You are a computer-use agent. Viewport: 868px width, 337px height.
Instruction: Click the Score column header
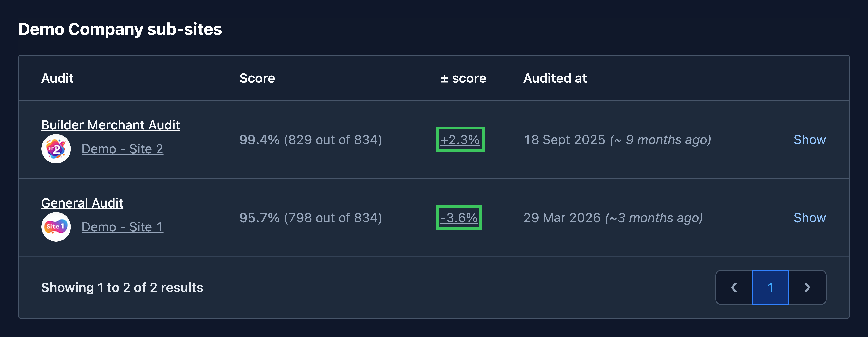[257, 78]
